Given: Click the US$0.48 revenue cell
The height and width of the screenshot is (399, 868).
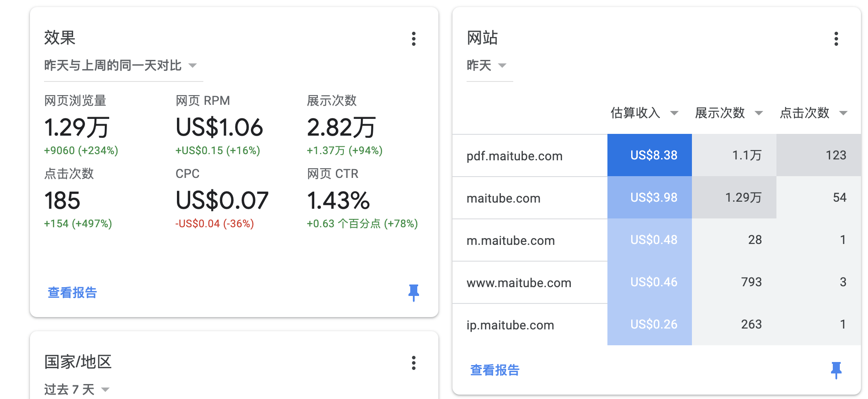Looking at the screenshot, I should [650, 240].
